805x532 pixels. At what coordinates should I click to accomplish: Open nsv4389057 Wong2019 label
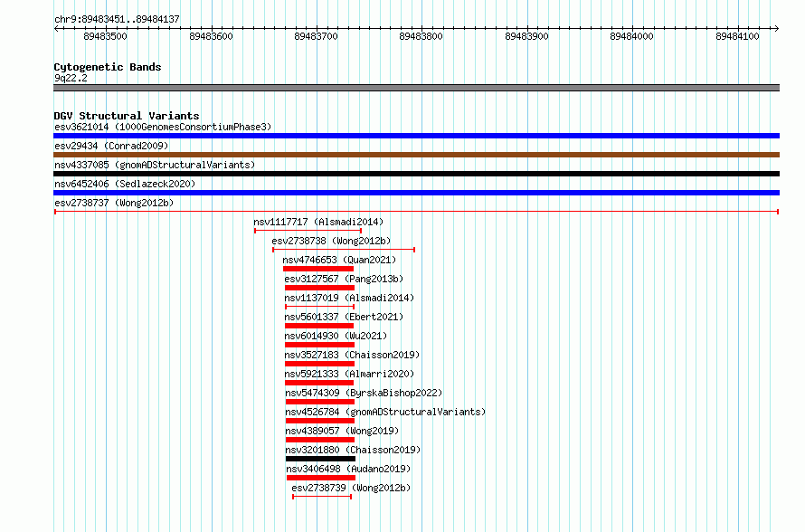tap(343, 431)
